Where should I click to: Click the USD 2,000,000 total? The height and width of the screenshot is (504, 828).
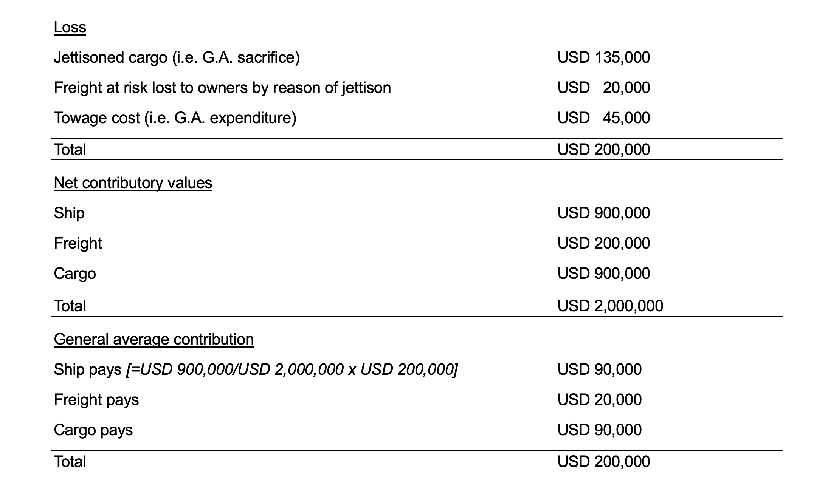point(610,306)
